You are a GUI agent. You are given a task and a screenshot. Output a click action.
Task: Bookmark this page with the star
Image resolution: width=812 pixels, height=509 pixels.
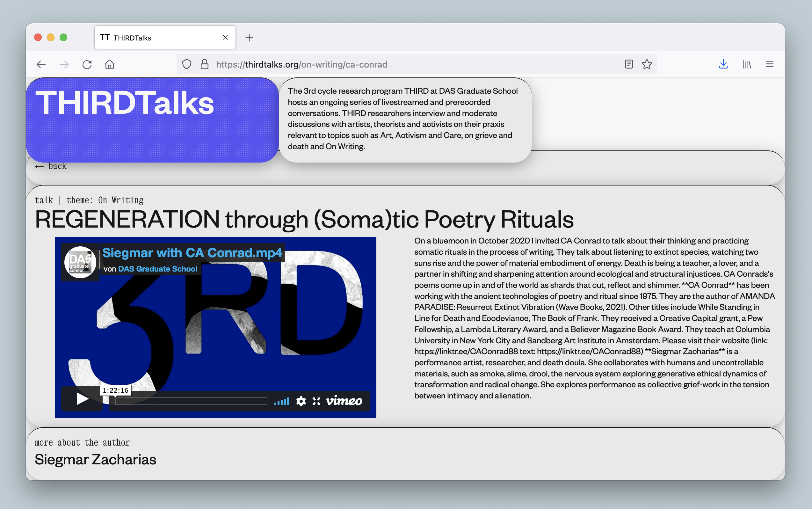coord(647,64)
